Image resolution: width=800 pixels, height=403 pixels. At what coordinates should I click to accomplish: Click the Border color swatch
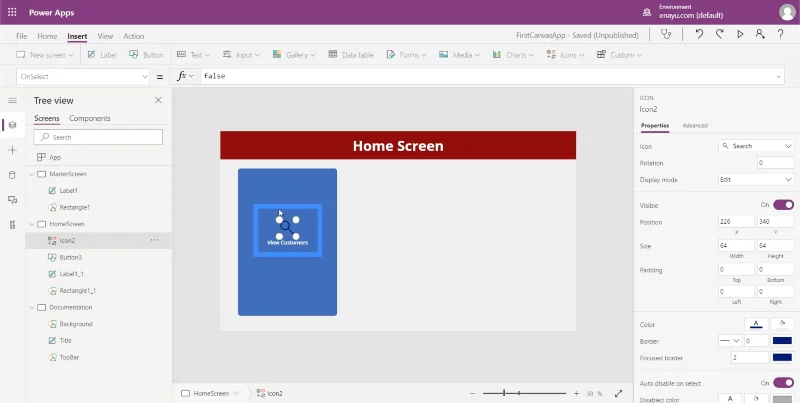(x=782, y=341)
